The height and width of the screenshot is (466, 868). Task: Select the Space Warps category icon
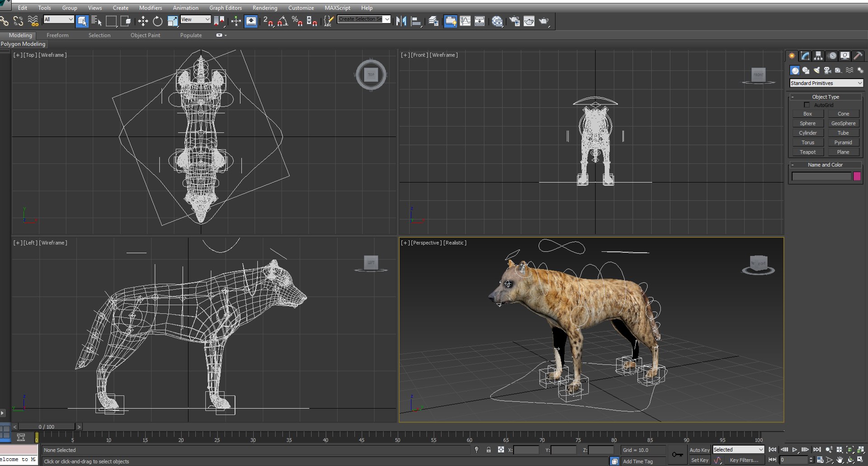pos(849,71)
